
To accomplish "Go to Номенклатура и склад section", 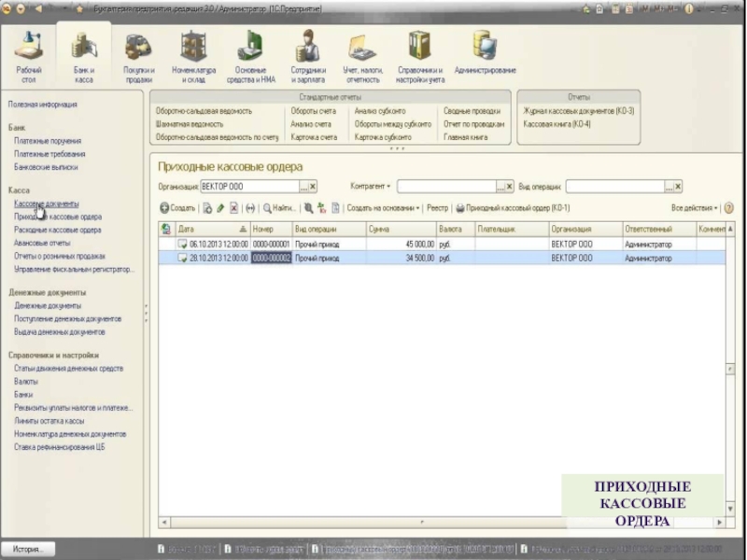I will pyautogui.click(x=194, y=56).
